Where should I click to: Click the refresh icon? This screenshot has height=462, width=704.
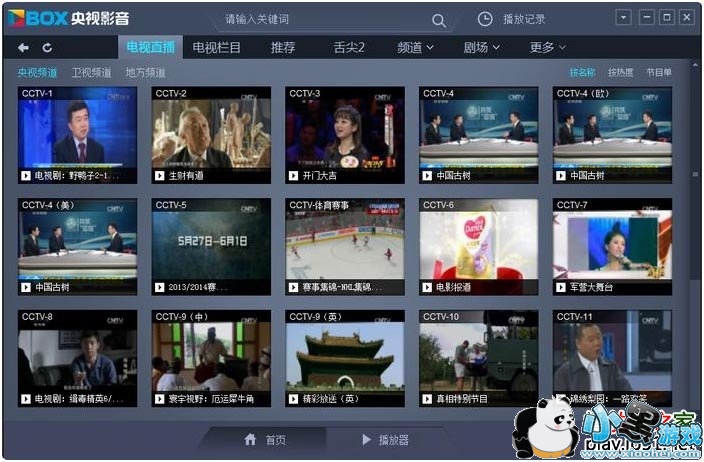(47, 48)
